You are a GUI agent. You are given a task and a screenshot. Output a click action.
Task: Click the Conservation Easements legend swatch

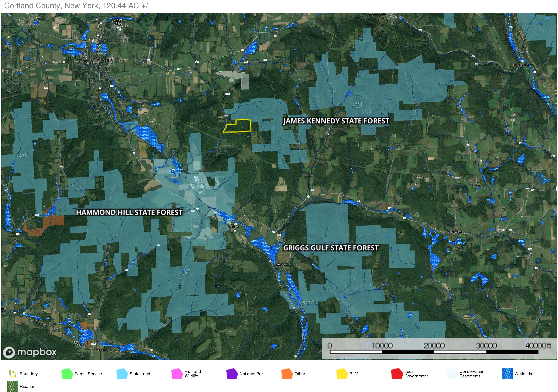452,374
